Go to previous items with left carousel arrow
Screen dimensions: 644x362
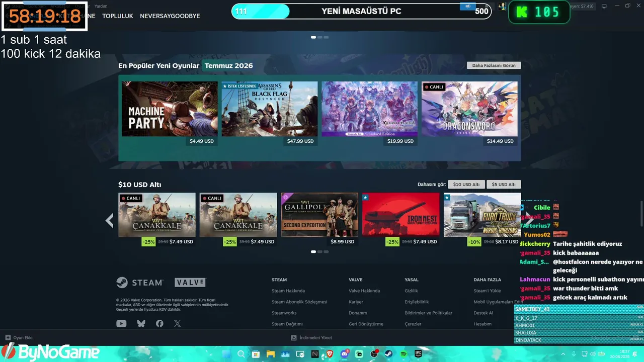click(x=109, y=220)
